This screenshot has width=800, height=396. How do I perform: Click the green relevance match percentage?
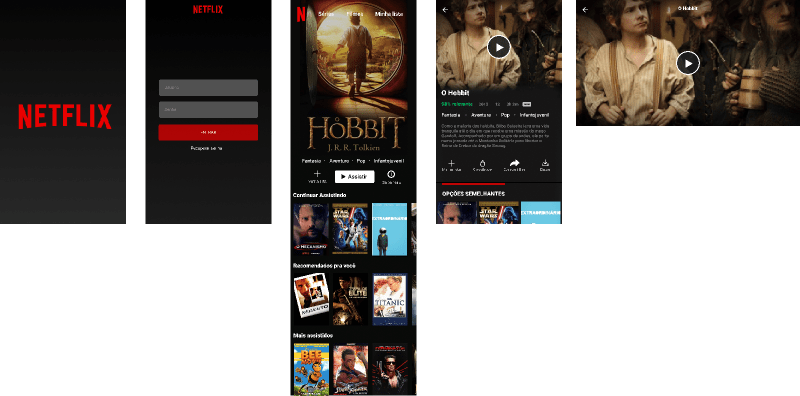pyautogui.click(x=457, y=104)
